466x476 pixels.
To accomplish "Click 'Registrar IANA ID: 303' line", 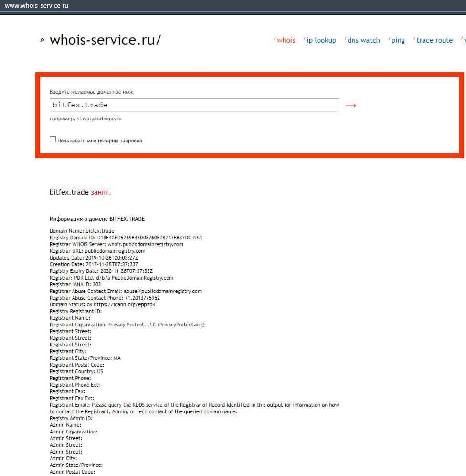I will coord(75,284).
